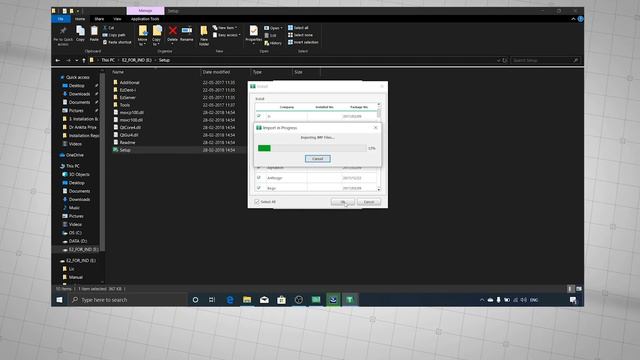Open Microsoft Store from the taskbar

click(281, 300)
